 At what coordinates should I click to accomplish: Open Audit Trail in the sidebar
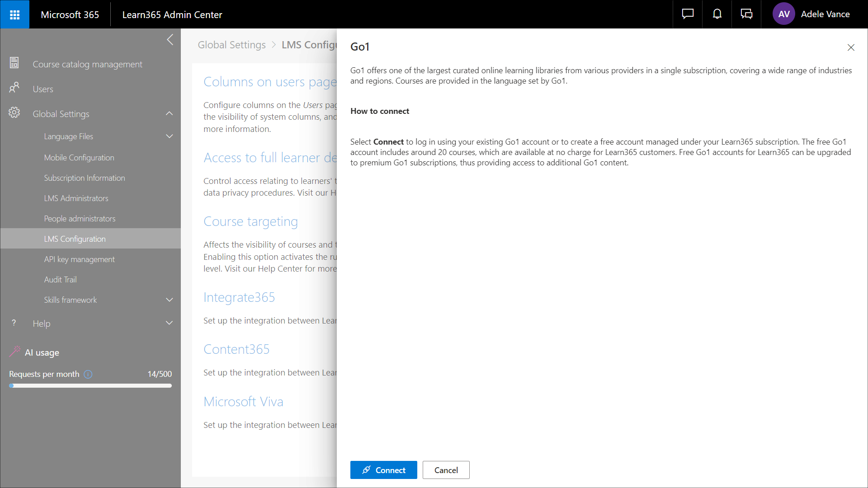coord(60,280)
